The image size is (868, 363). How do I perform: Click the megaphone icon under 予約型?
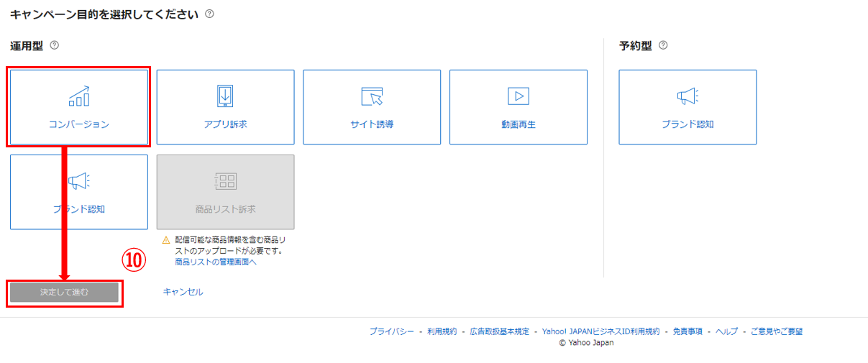coord(687,96)
